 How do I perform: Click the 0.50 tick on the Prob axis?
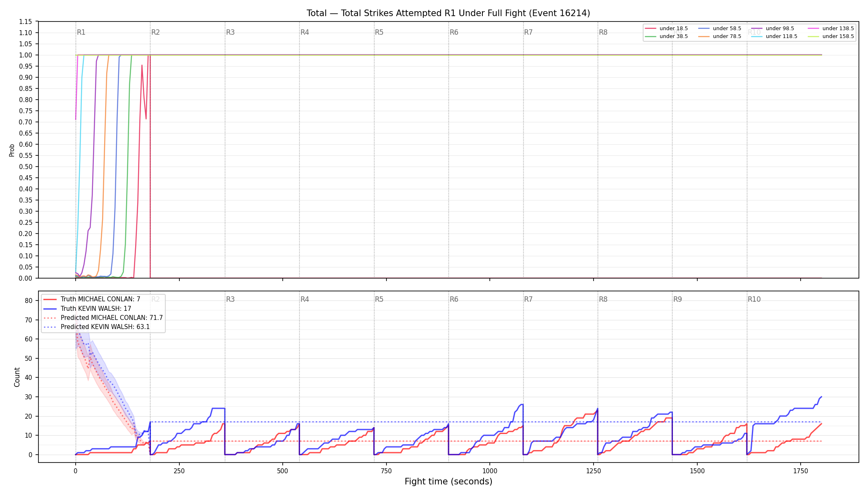(26, 167)
